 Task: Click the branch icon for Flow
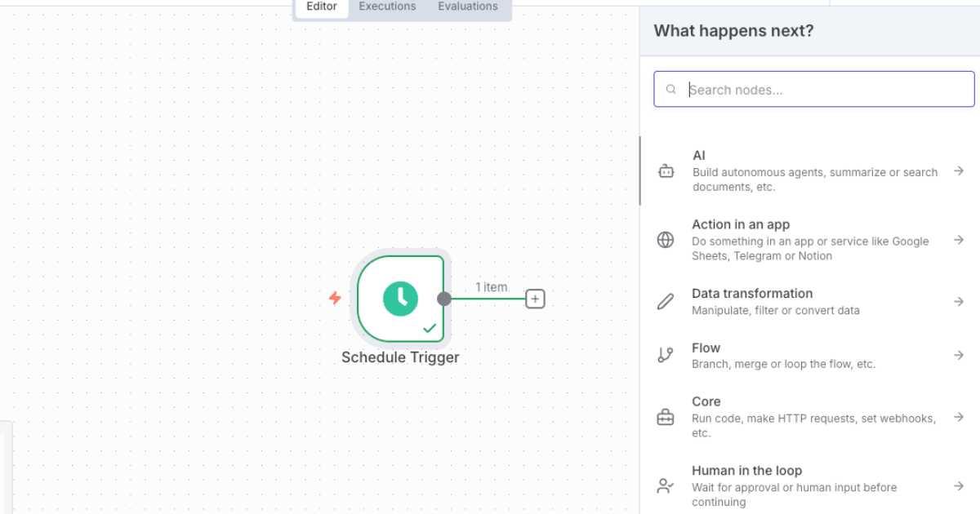click(x=666, y=355)
